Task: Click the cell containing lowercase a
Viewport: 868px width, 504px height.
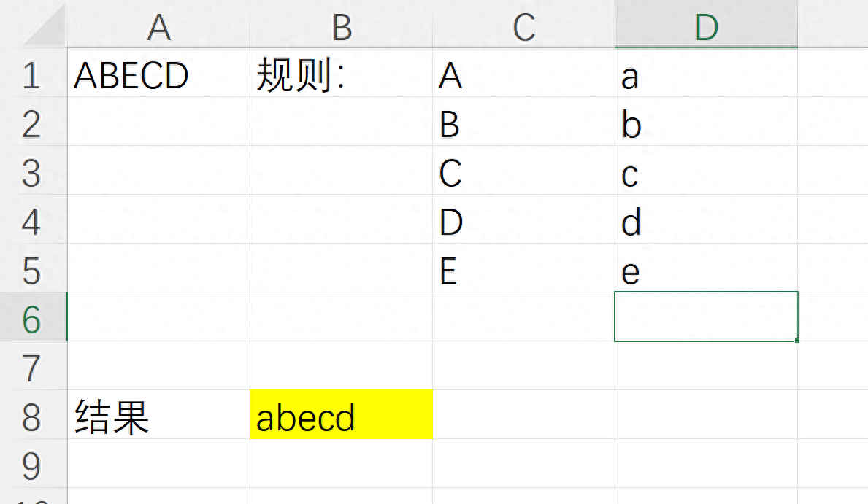Action: tap(706, 73)
